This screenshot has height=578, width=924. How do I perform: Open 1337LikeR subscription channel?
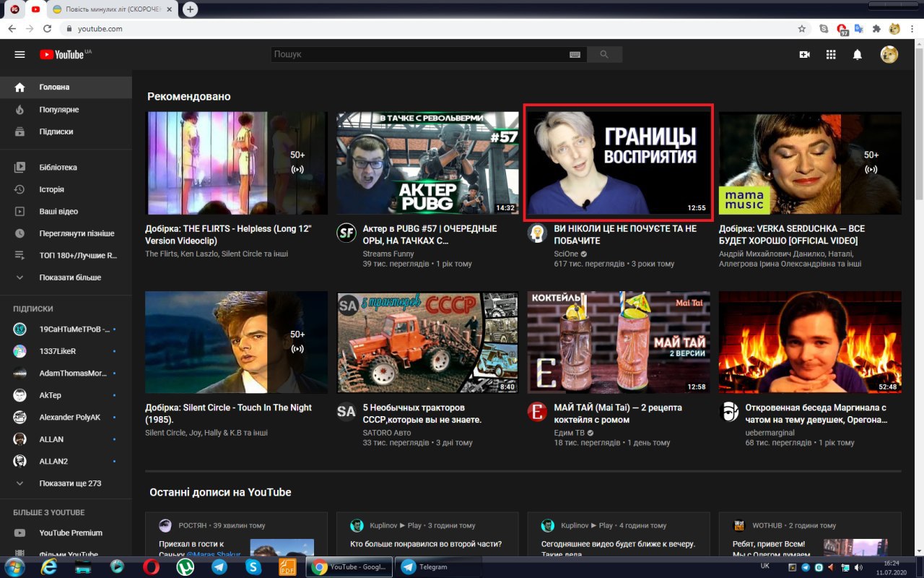click(66, 351)
